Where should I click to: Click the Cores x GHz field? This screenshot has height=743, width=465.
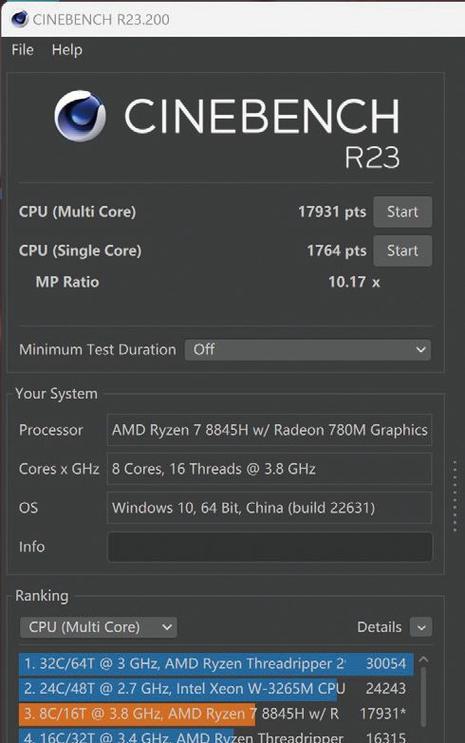[270, 469]
